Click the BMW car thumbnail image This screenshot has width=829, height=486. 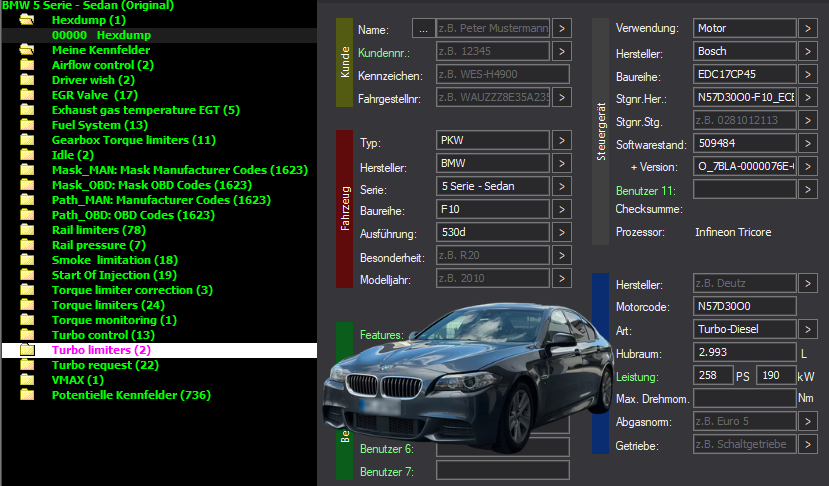(x=468, y=378)
